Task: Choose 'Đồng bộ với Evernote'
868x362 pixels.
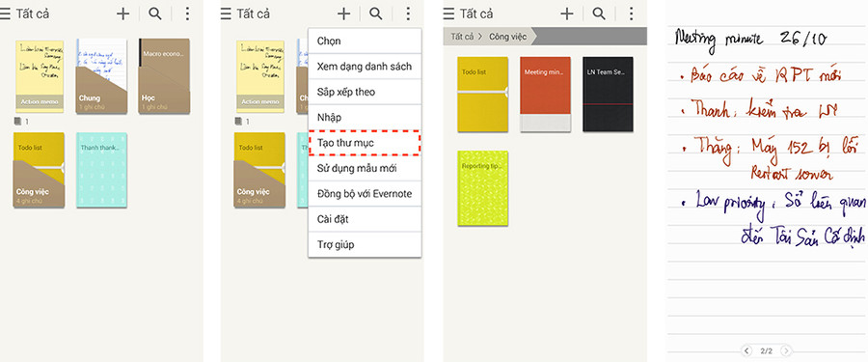Action: pyautogui.click(x=365, y=194)
